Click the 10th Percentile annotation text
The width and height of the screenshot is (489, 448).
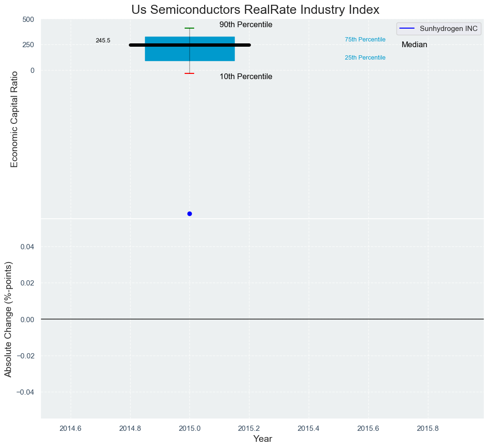tap(246, 77)
